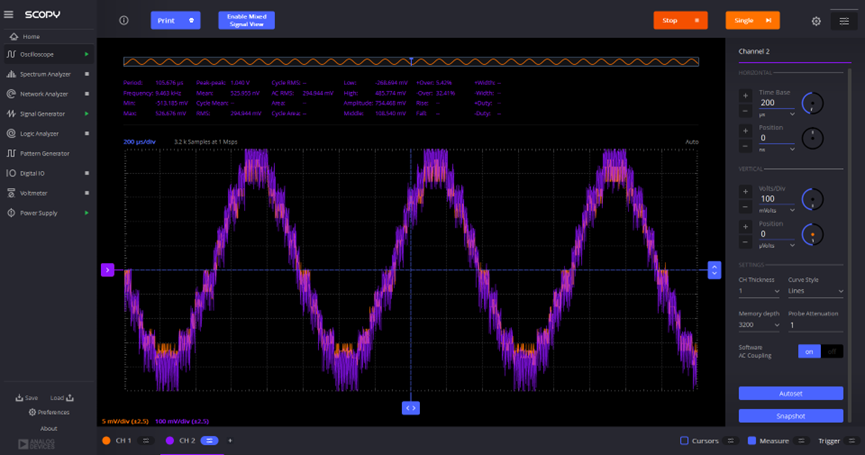
Task: Toggle the channel settings panel menu icon
Action: click(x=844, y=21)
